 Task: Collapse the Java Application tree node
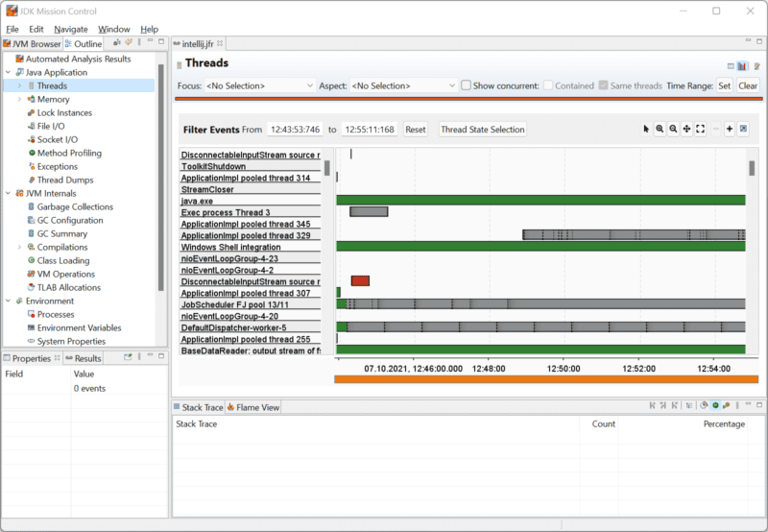click(8, 72)
